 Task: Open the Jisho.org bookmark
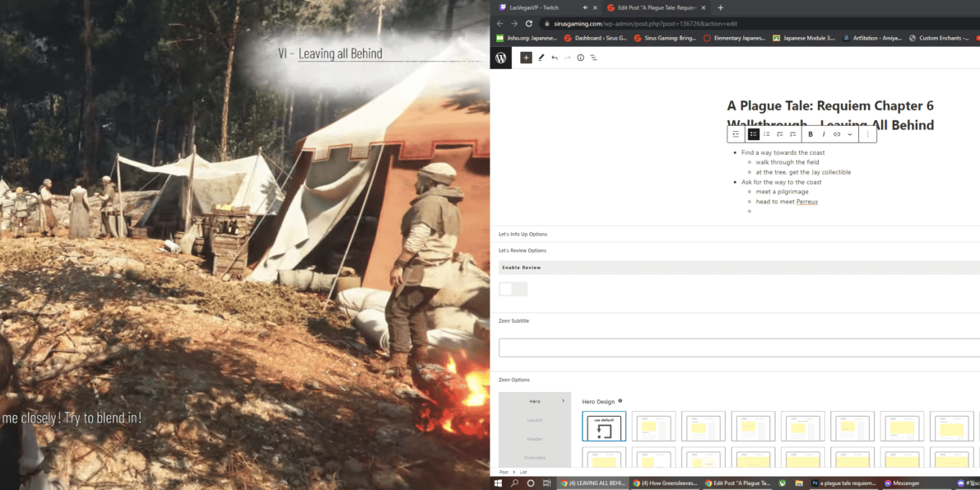(x=527, y=38)
